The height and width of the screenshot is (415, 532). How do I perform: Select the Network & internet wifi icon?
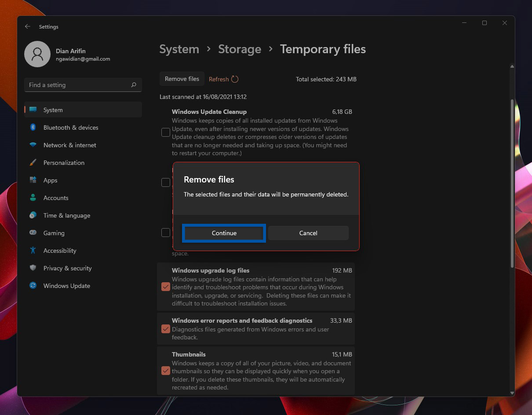click(33, 145)
